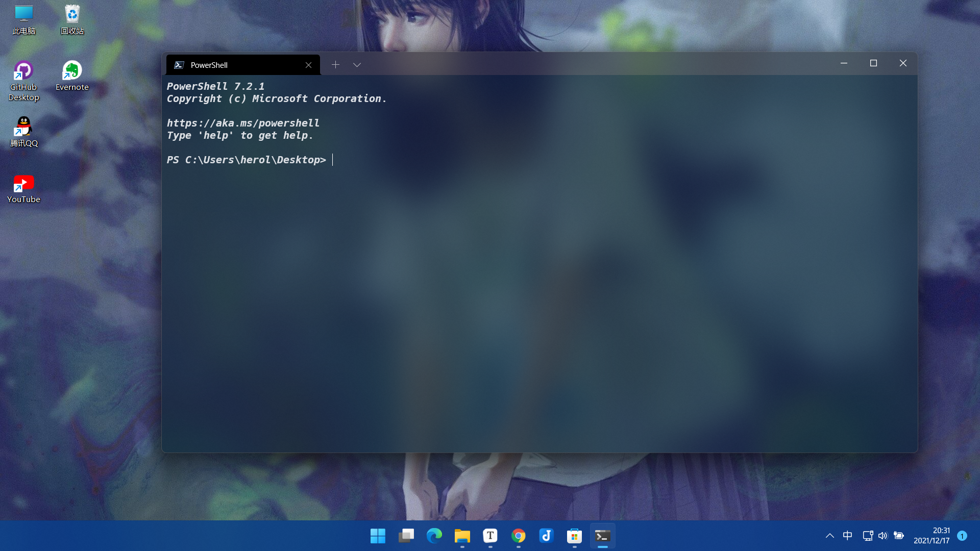Open Evernote desktop shortcut
The width and height of the screenshot is (980, 551).
point(72,76)
